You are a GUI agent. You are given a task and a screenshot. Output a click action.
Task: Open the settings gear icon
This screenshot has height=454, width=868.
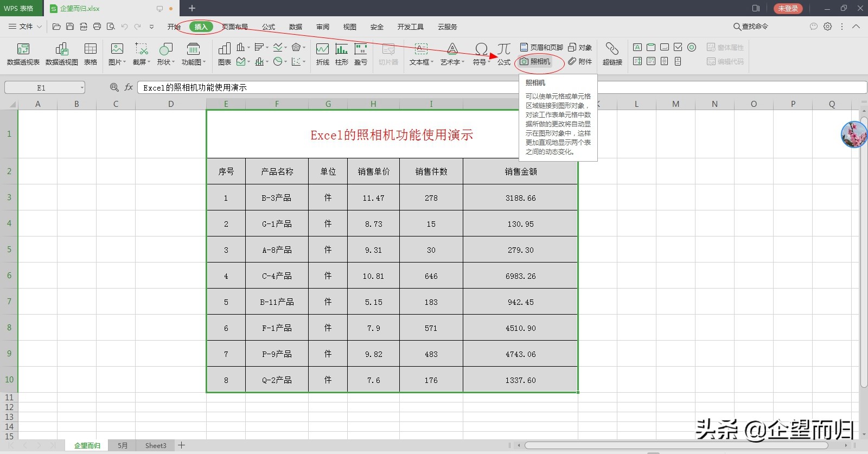coord(827,26)
